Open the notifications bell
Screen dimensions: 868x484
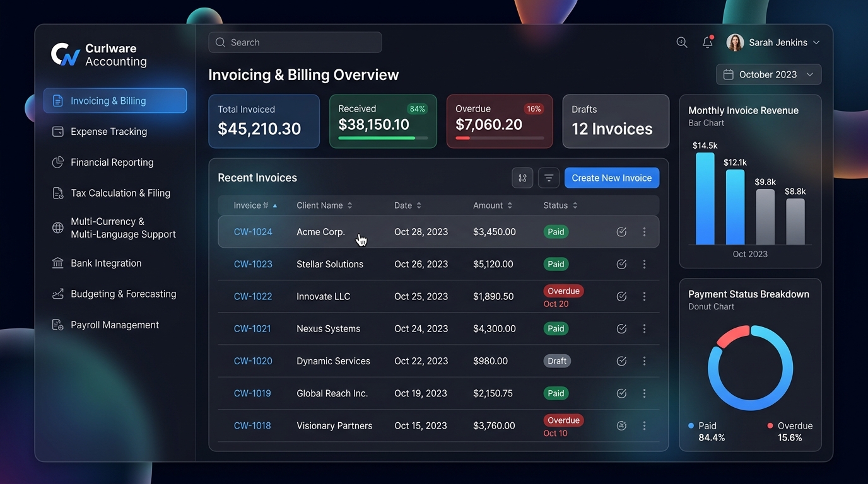(x=708, y=42)
